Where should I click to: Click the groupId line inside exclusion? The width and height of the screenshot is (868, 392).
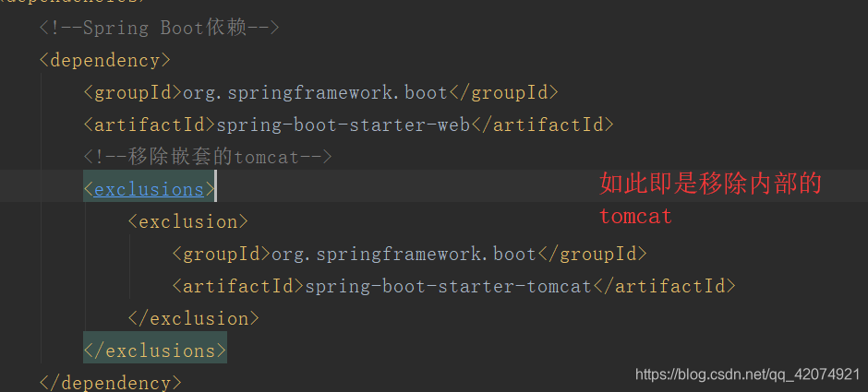pyautogui.click(x=410, y=255)
